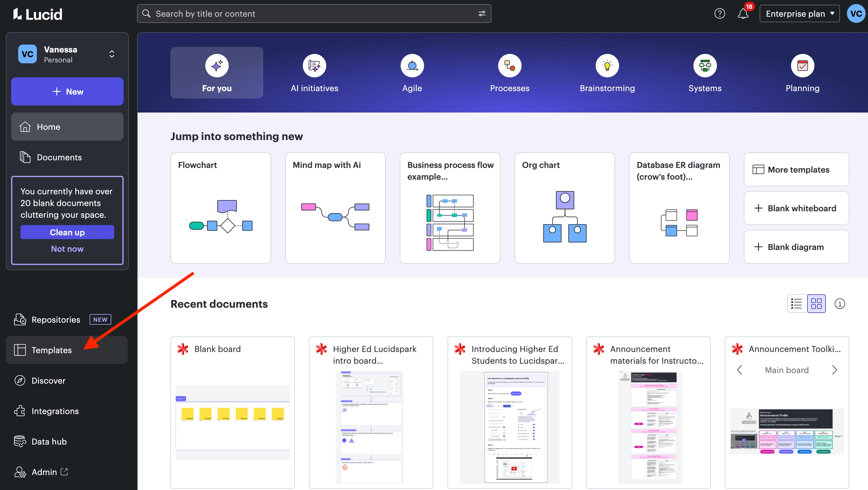
Task: Open the Systems category icon
Action: pyautogui.click(x=705, y=65)
